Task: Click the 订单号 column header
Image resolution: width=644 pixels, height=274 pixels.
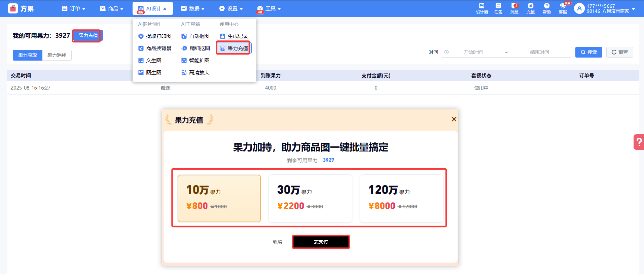Action: coord(586,75)
